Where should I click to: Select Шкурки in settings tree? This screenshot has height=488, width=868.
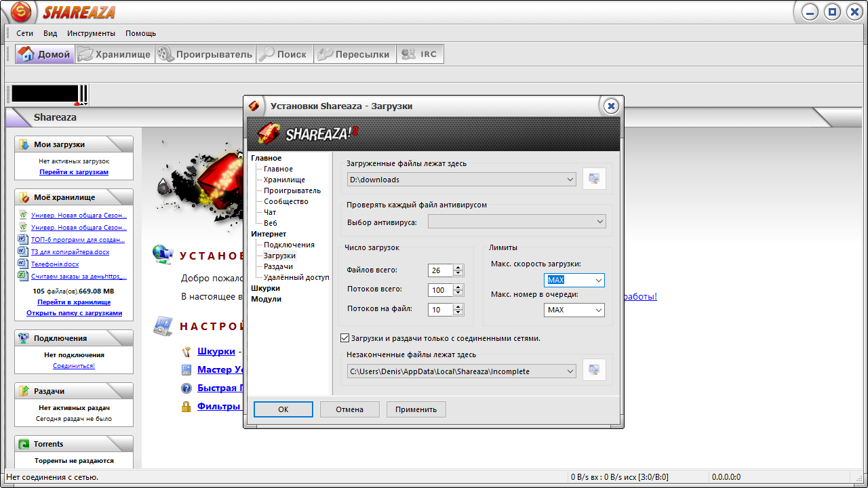click(265, 288)
